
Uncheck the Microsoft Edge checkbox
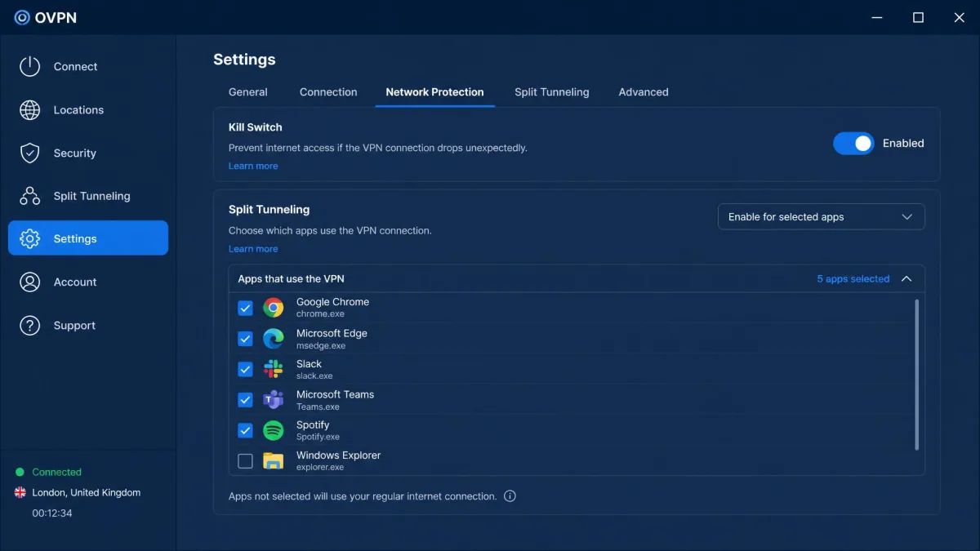[x=245, y=339]
